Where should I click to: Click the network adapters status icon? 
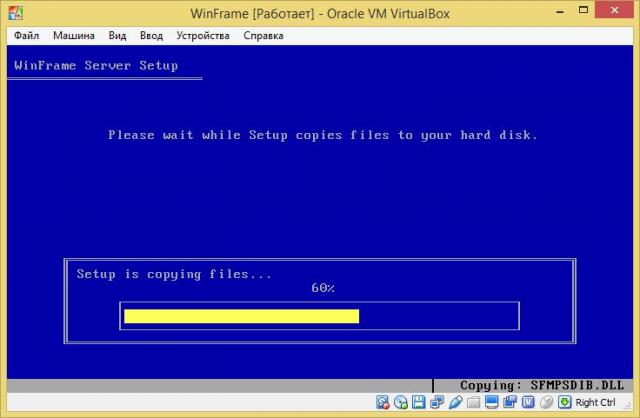(x=437, y=402)
